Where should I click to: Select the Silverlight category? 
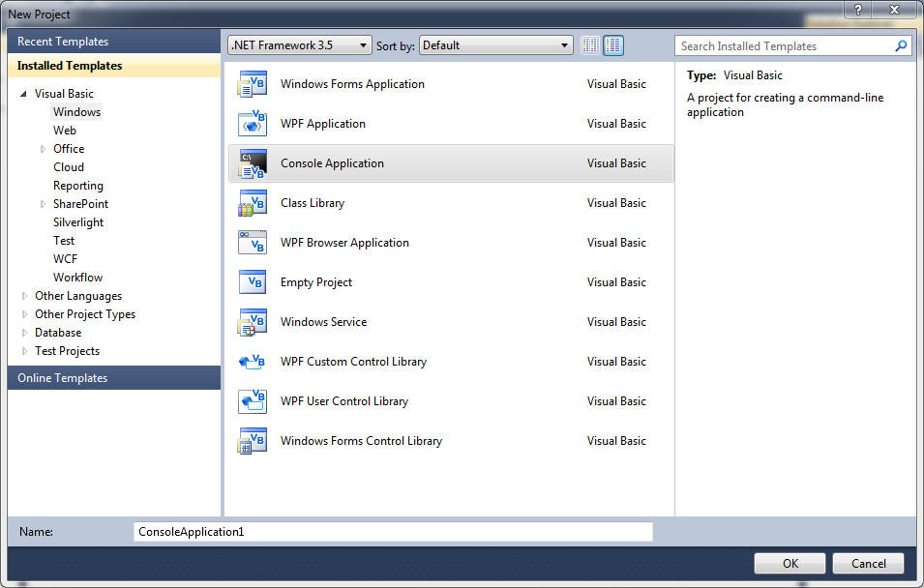[78, 222]
